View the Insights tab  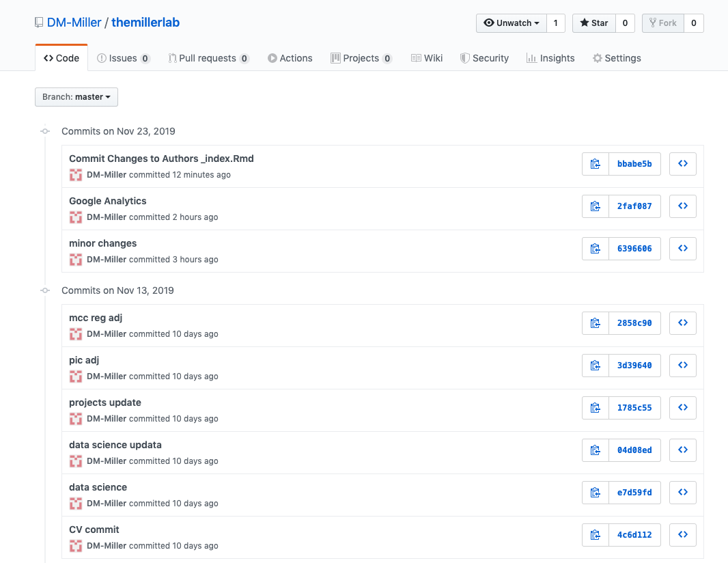(x=550, y=58)
